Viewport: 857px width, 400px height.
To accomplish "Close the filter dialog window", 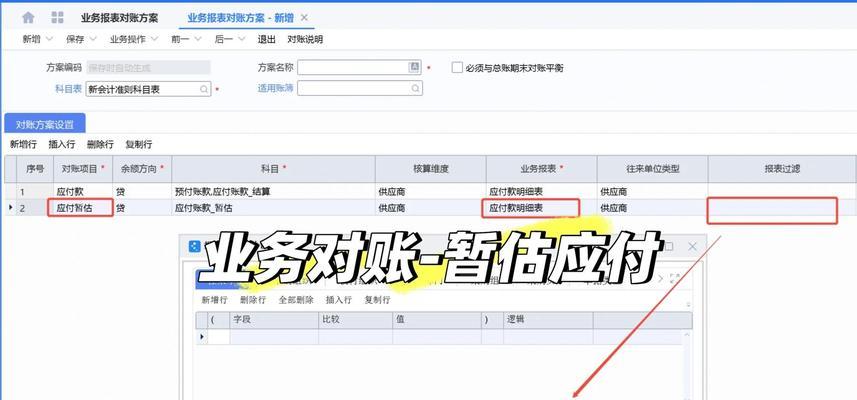I will pyautogui.click(x=692, y=246).
